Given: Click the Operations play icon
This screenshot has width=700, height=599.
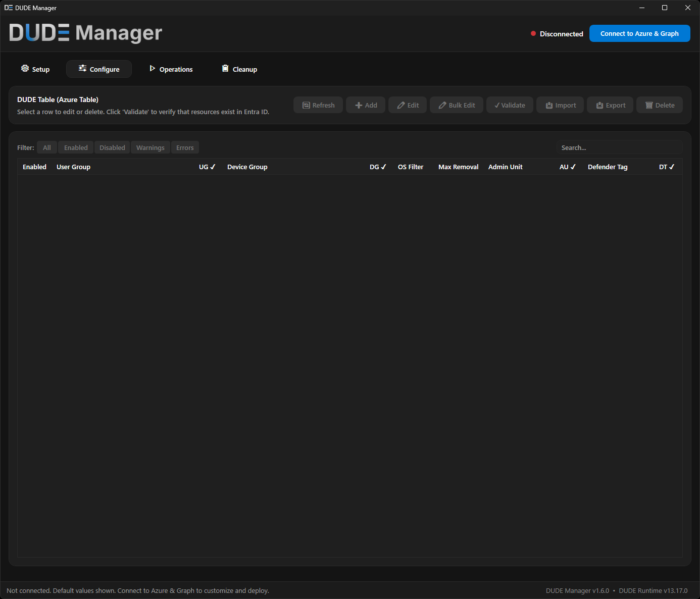Looking at the screenshot, I should pyautogui.click(x=153, y=68).
